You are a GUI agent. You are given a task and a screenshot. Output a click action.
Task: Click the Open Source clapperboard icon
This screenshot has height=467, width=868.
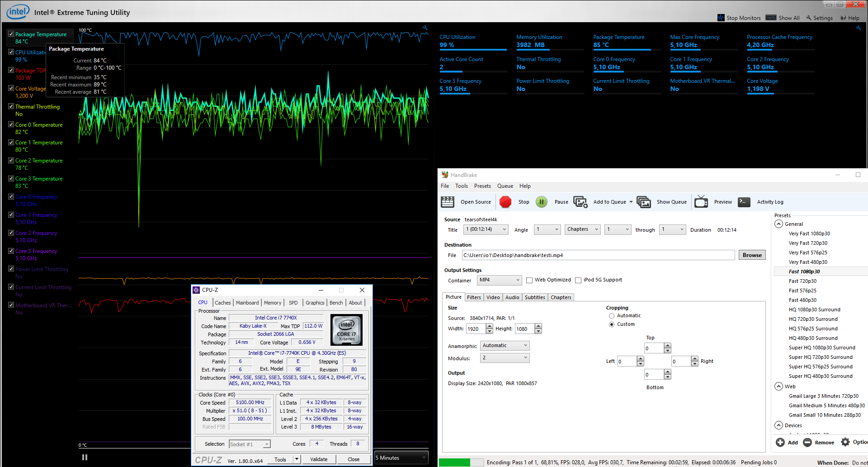click(448, 202)
